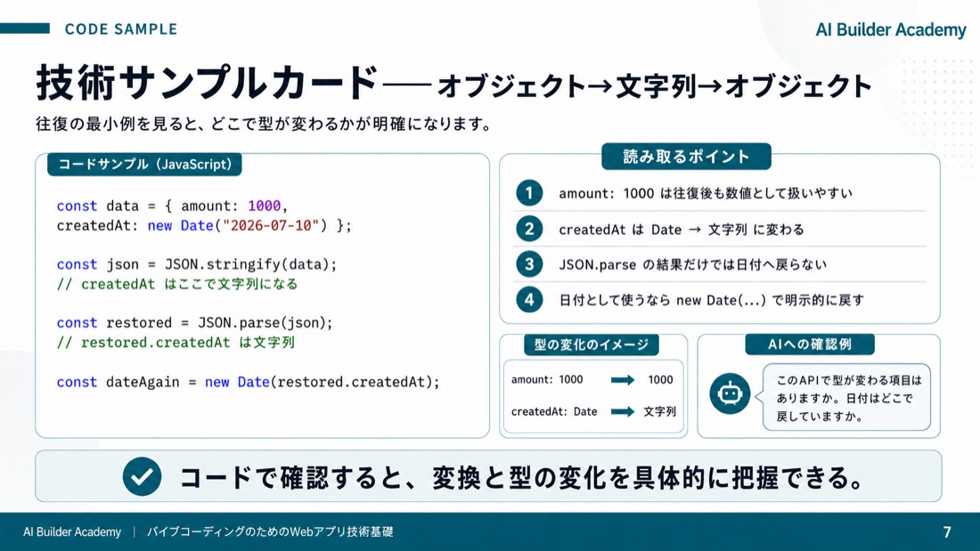Click the robot icon in AIへの確認例
Viewport: 980px width, 551px height.
(730, 393)
